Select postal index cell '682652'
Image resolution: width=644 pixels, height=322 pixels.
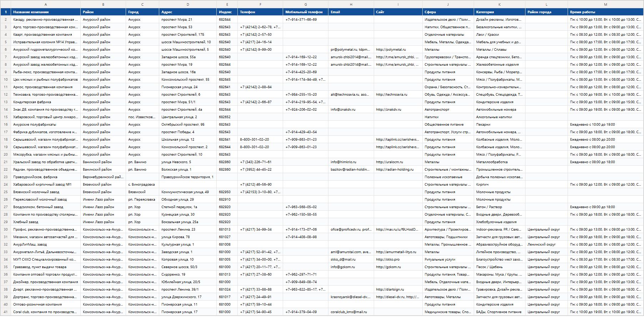tap(227, 117)
